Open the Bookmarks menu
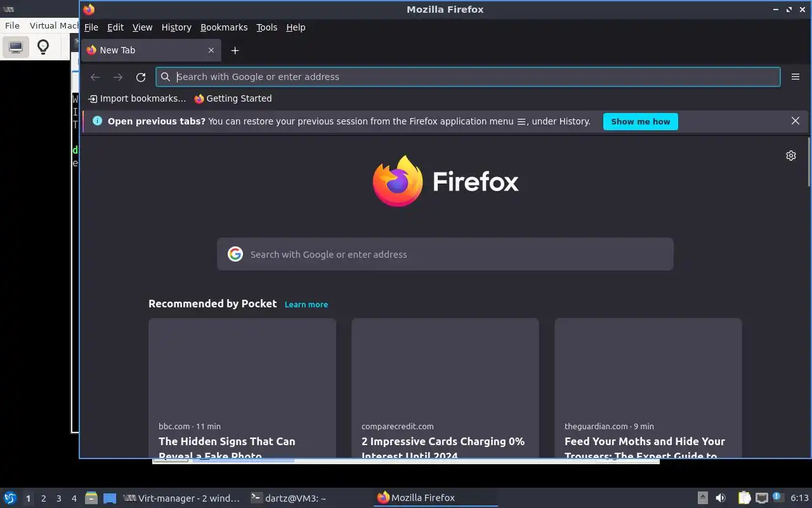 point(224,27)
